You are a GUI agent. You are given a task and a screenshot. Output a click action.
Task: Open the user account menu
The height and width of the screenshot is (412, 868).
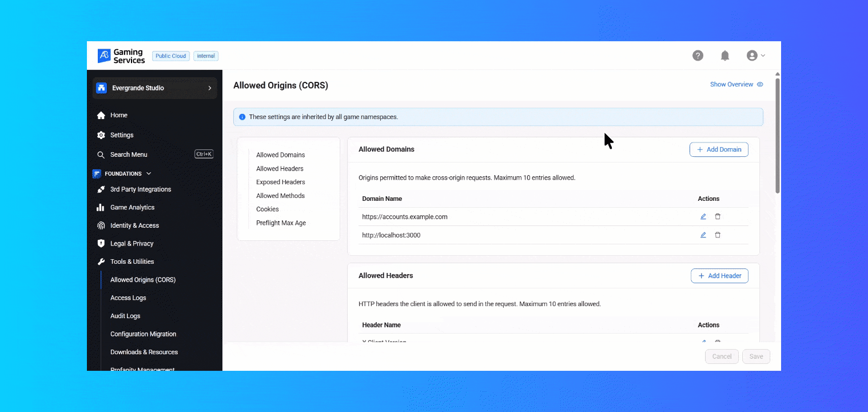click(756, 56)
